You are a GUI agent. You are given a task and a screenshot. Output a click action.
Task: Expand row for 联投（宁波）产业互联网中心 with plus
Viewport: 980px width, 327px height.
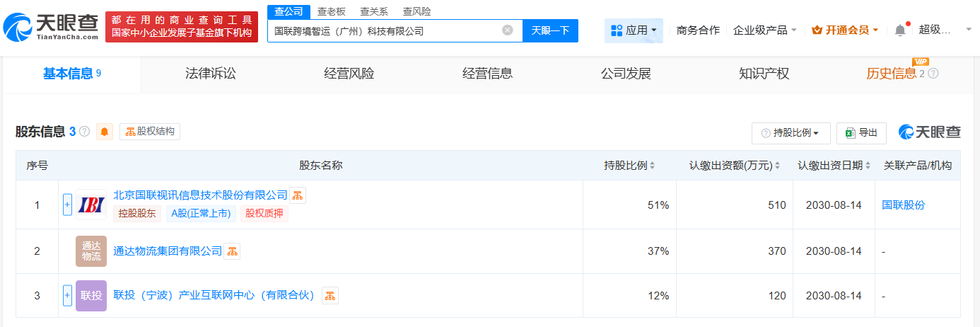click(68, 295)
